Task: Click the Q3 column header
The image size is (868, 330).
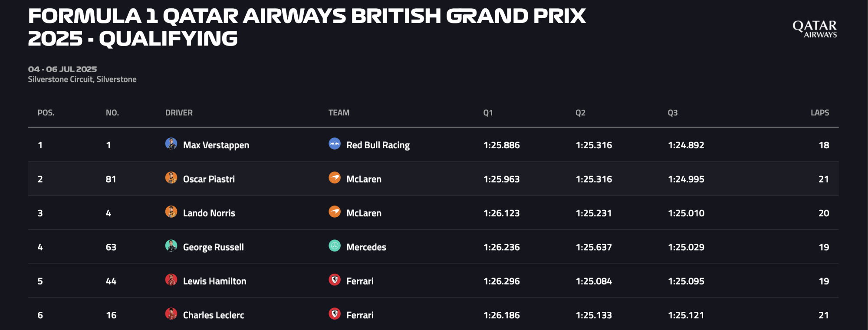Action: pyautogui.click(x=672, y=113)
